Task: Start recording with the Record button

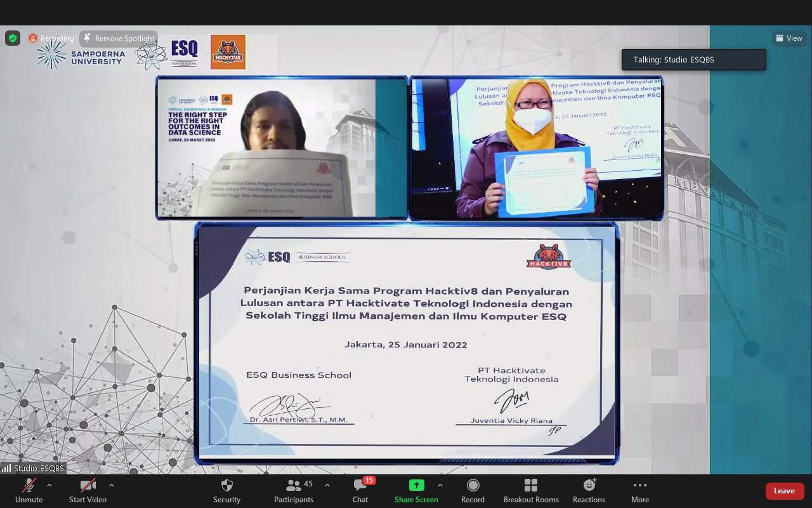Action: (x=473, y=490)
